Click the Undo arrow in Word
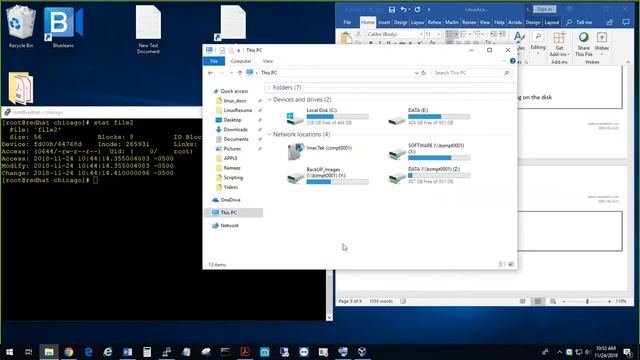The image size is (640, 360). tap(403, 9)
